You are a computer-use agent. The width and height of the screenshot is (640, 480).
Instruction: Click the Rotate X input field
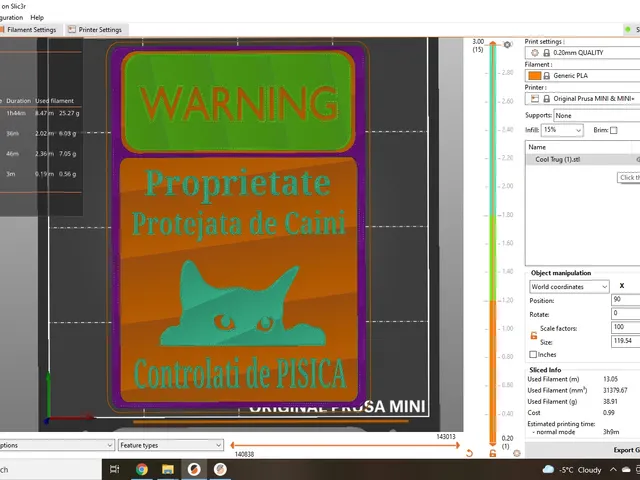[626, 313]
